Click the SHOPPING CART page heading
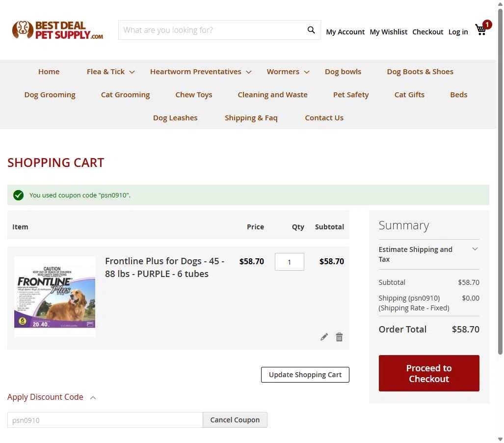 coord(56,163)
